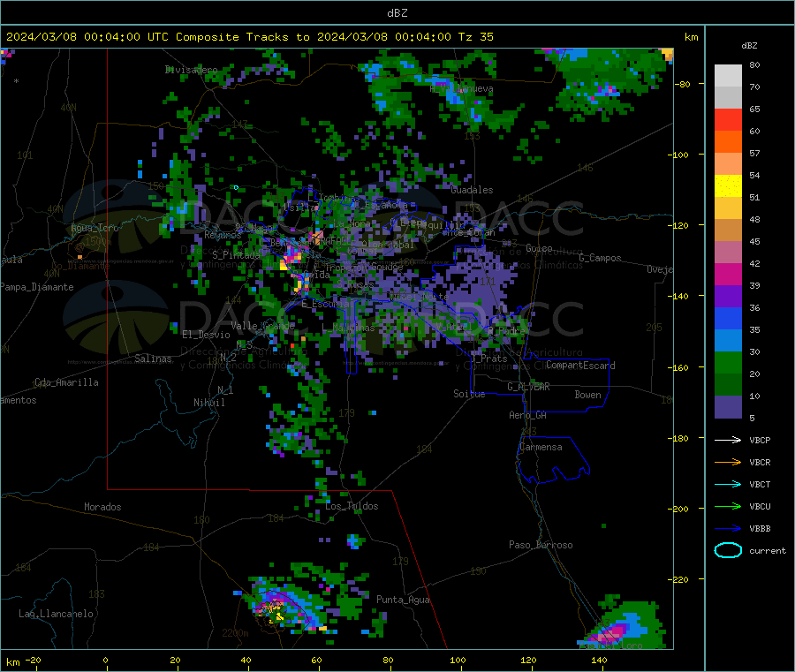Click the Divisadero map label
Image resolution: width=795 pixels, height=672 pixels.
(191, 70)
